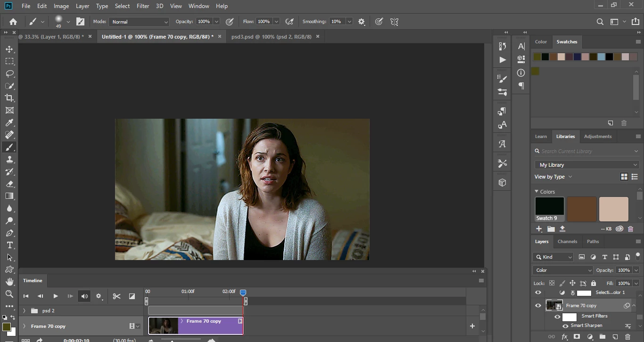Image resolution: width=644 pixels, height=342 pixels.
Task: Play the timeline animation
Action: tap(55, 296)
